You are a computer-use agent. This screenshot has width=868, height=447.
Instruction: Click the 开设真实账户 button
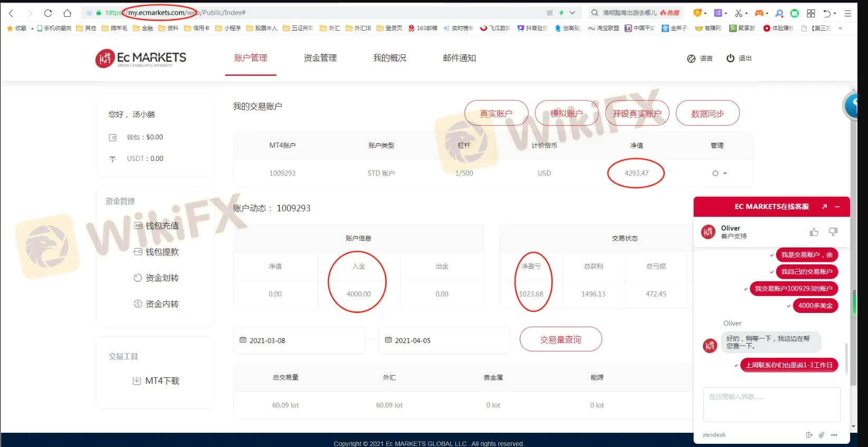click(637, 113)
